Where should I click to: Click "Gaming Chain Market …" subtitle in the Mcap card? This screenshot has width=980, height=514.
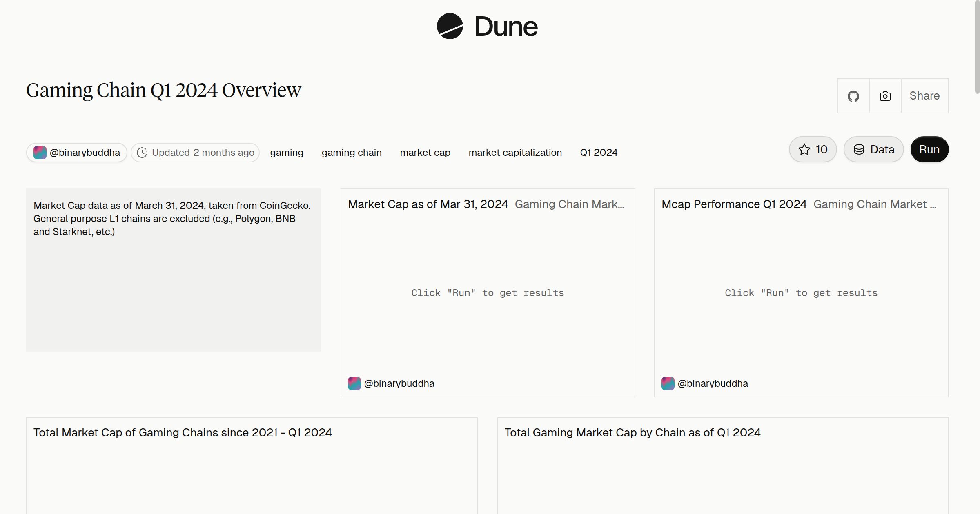tap(875, 204)
